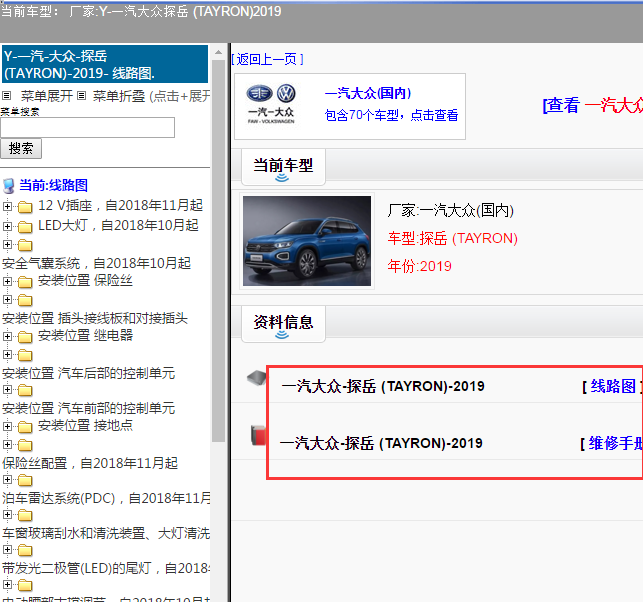
Task: Click into the 菜单搜索 input field
Action: (87, 127)
